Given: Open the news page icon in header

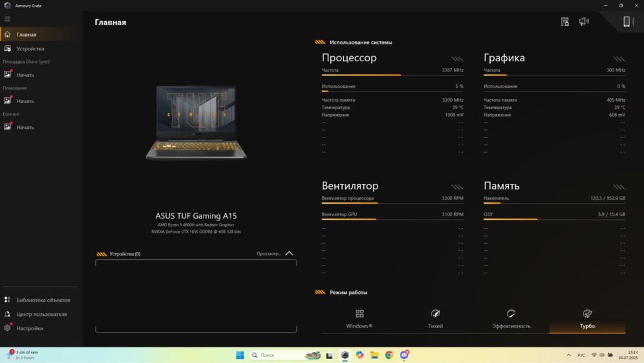Looking at the screenshot, I should point(565,22).
